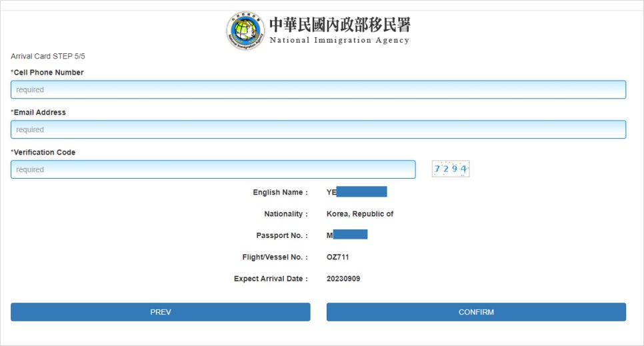Click the 'Arrival Card STEP 5/5' text
This screenshot has height=346, width=644.
(47, 56)
